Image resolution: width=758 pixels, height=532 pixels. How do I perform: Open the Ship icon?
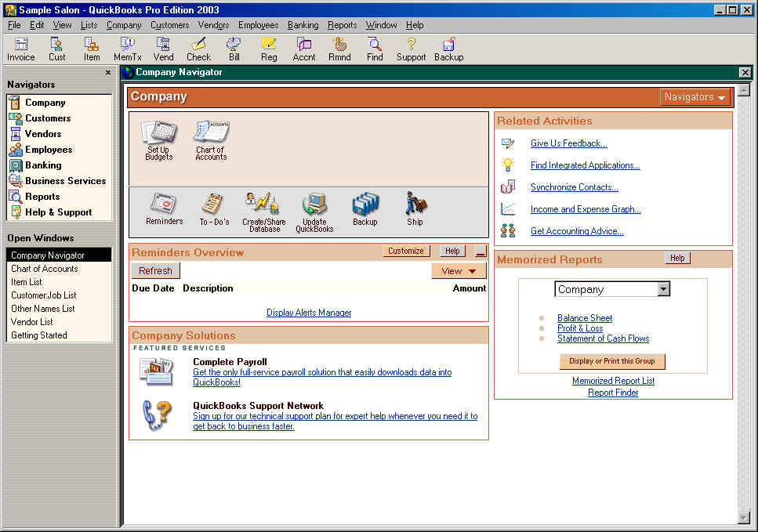point(415,208)
